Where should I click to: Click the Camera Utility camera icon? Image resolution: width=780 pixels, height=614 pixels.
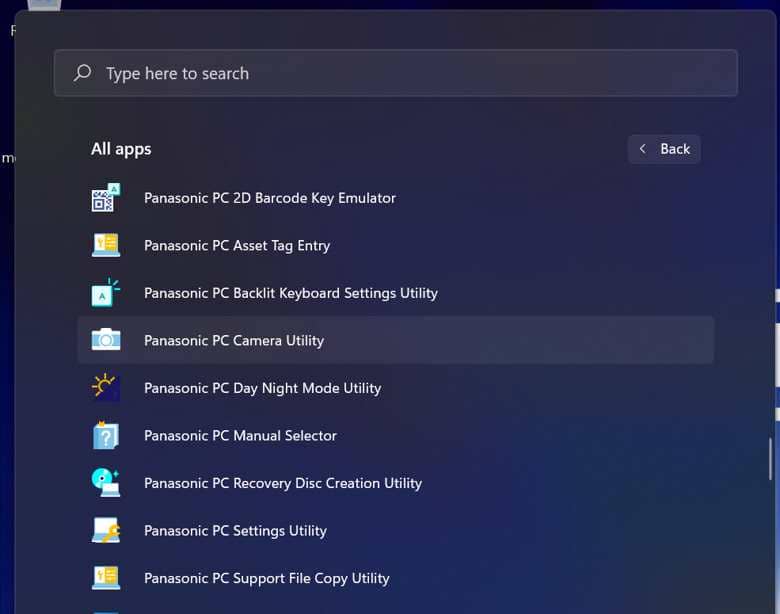coord(105,340)
